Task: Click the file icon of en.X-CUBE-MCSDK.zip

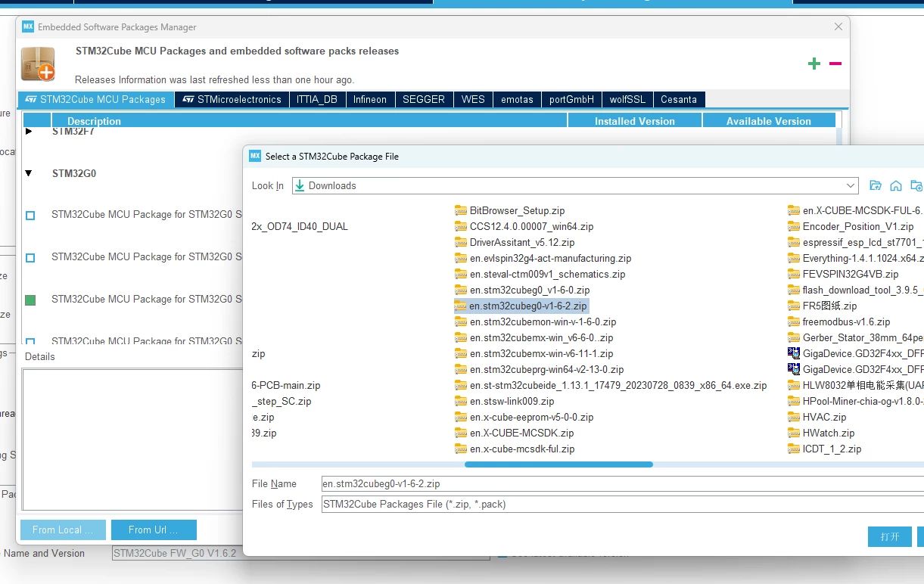Action: (x=461, y=433)
